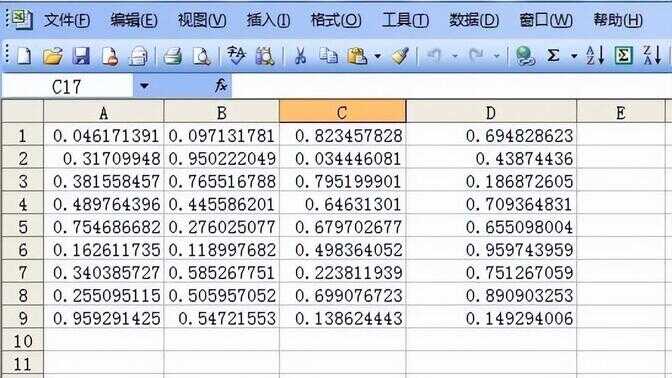
Task: Open the 视图(V) menu
Action: tap(202, 20)
